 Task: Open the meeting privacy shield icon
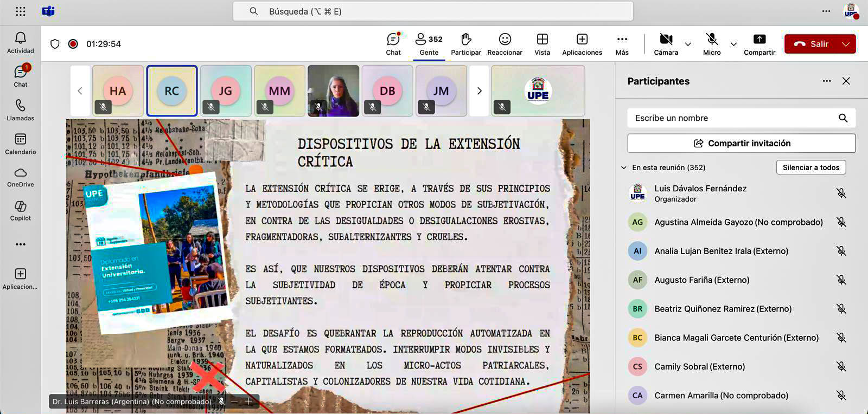click(x=55, y=44)
